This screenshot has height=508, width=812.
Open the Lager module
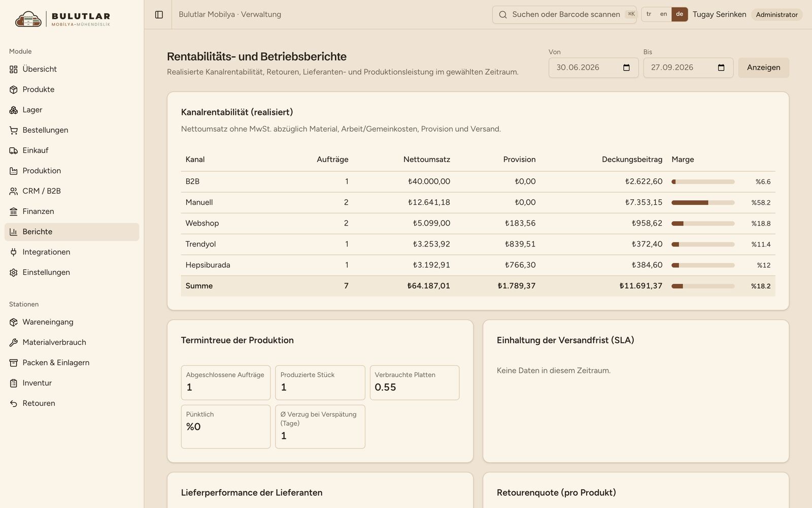(72, 110)
